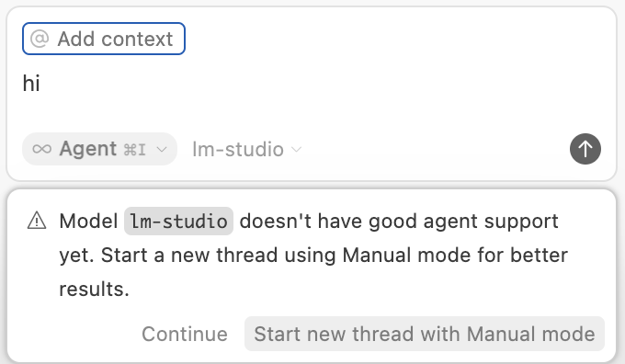Focus the empty area below "hi"
This screenshot has height=364, width=625.
[311, 111]
